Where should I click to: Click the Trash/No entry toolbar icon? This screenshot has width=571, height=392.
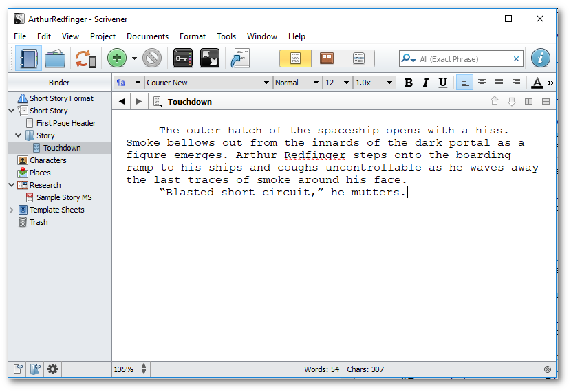[x=152, y=58]
